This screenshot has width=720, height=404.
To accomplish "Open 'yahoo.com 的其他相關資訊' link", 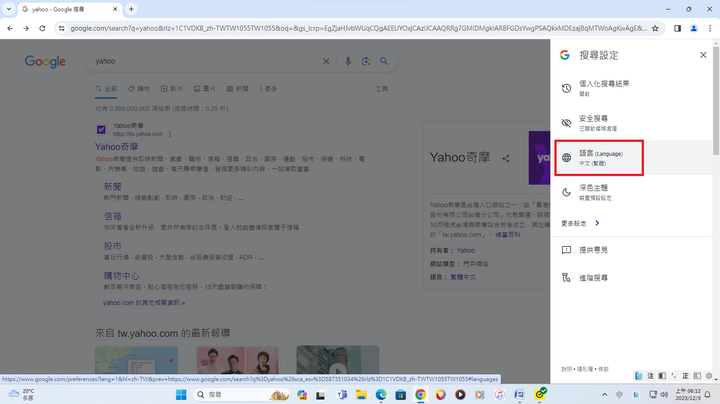I will pyautogui.click(x=144, y=303).
